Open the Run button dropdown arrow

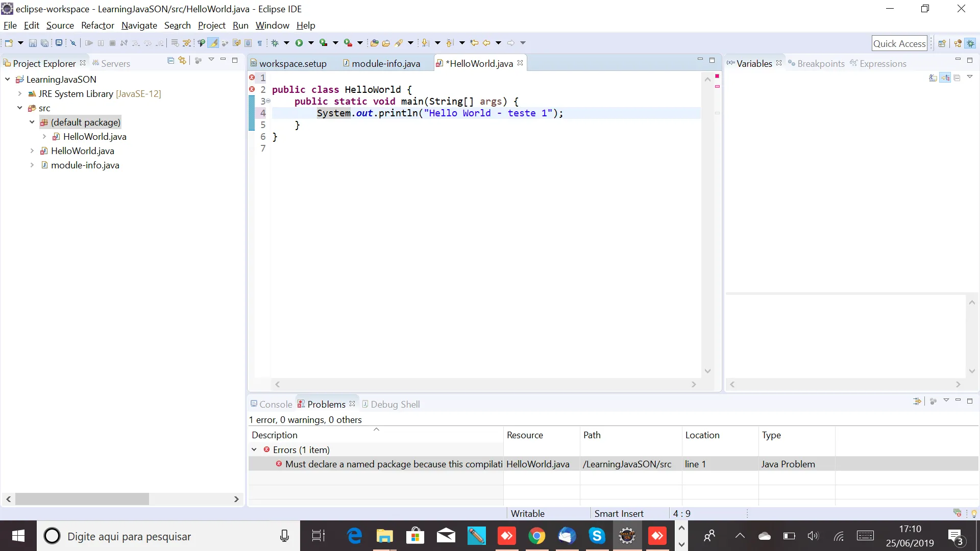(x=311, y=43)
